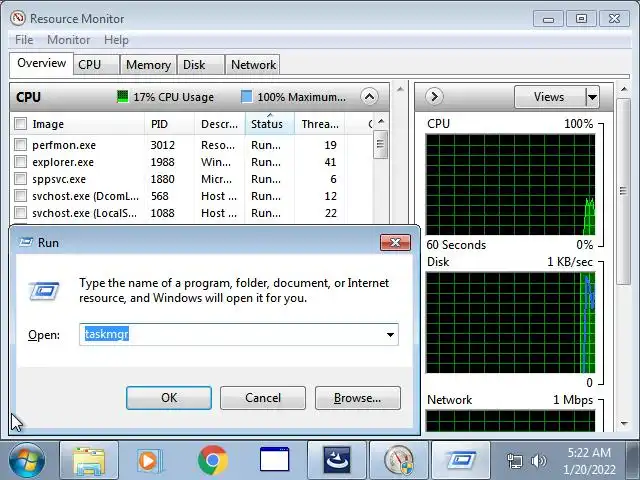Sort by the Status column header
This screenshot has height=480, width=640.
[269, 124]
